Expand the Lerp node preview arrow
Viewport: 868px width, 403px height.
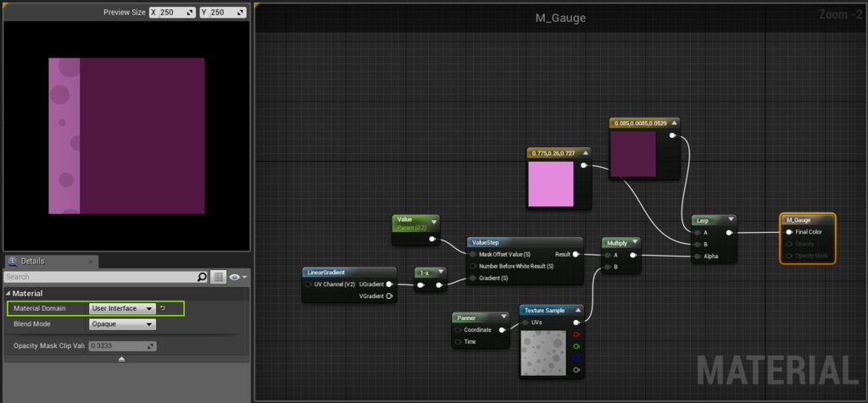click(731, 221)
